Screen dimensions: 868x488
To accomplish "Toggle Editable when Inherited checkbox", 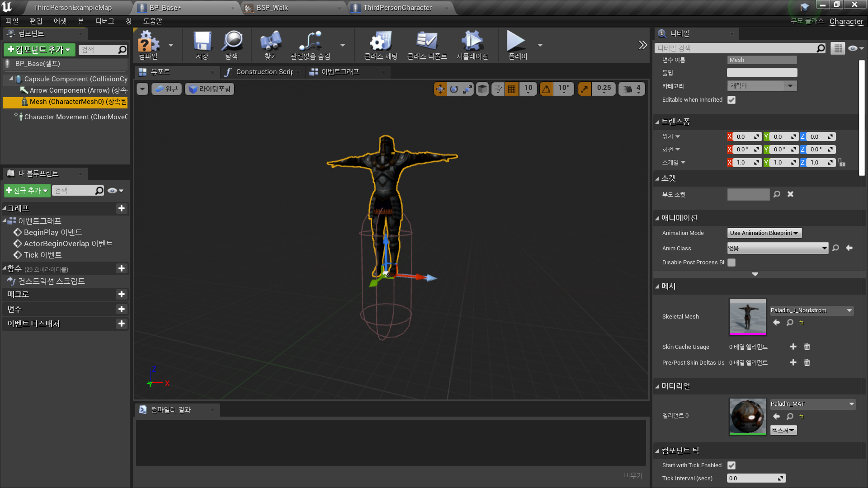I will (731, 100).
